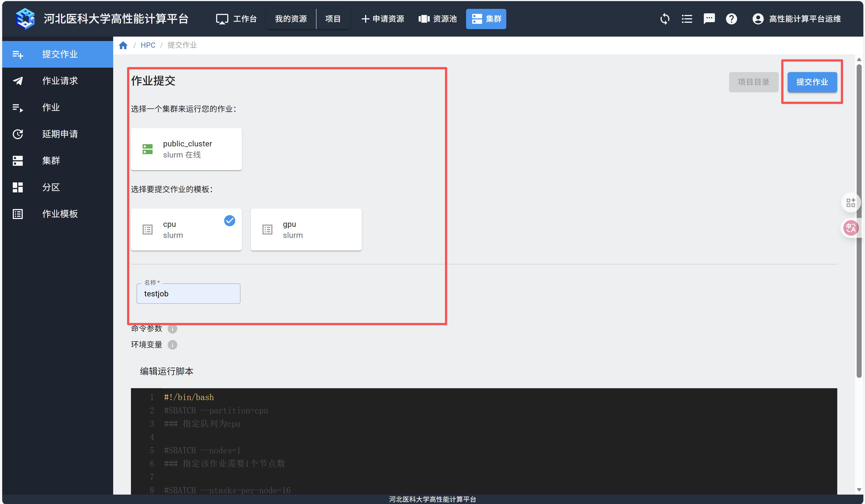Click the blue 提交作业 button

click(812, 82)
